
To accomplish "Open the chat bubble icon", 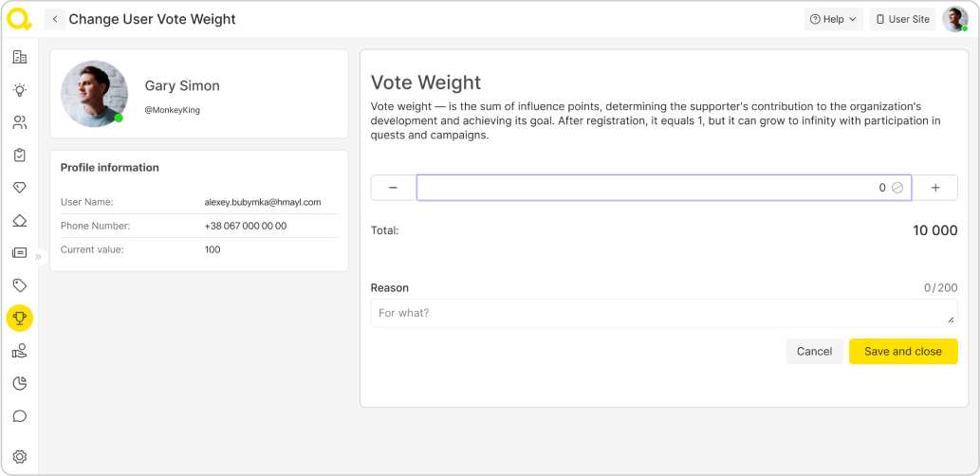I will pos(19,416).
